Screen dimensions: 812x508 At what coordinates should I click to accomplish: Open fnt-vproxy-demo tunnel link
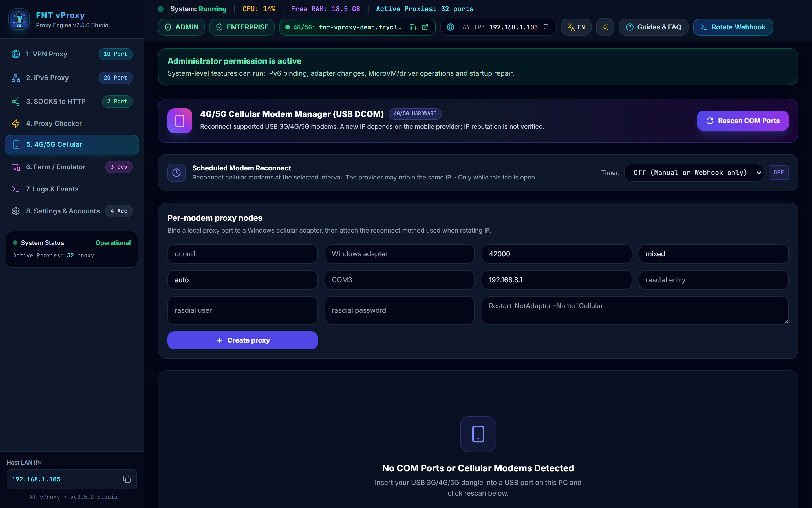coord(360,27)
